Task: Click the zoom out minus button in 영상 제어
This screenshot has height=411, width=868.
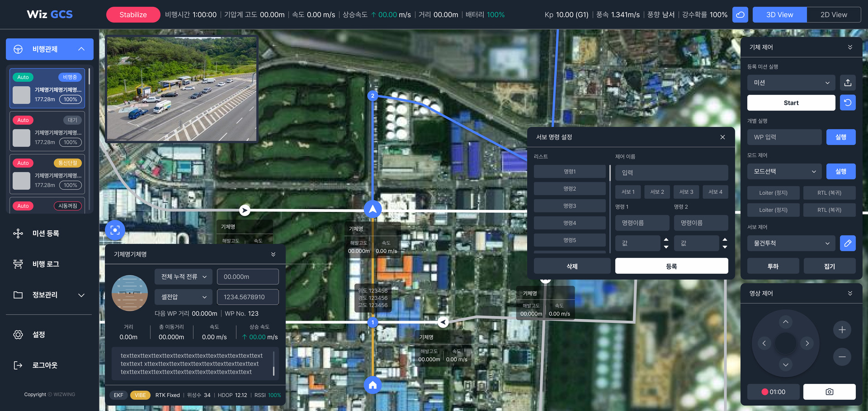Action: (x=842, y=357)
